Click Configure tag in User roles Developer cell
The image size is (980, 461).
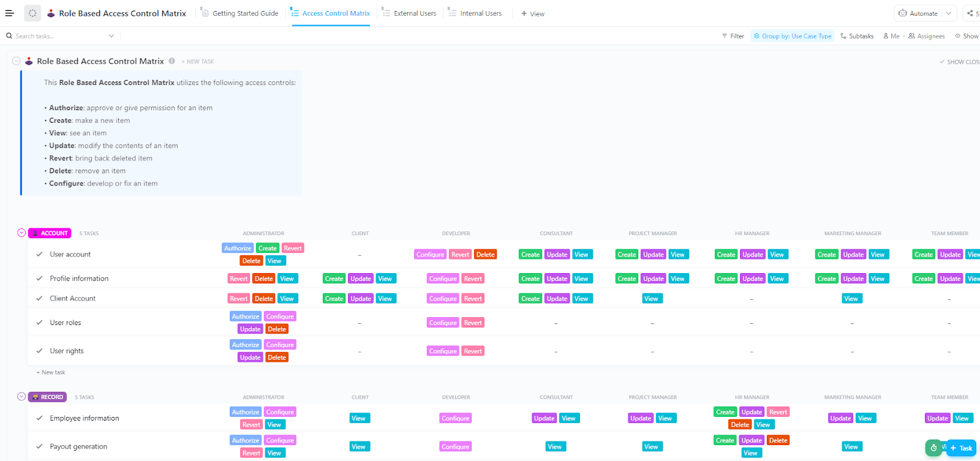coord(443,323)
